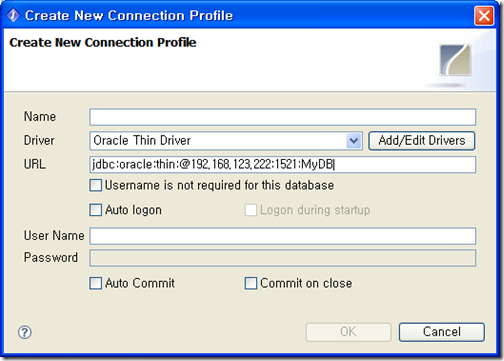Click the Add/Edit Drivers button

(421, 141)
